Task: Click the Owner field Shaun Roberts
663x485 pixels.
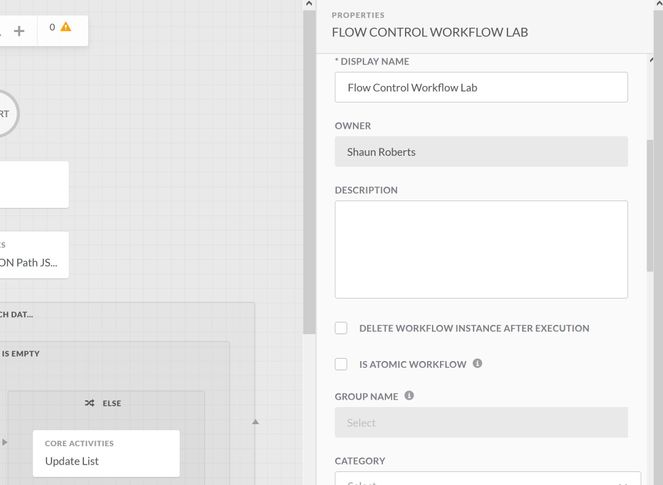Action: pos(481,151)
